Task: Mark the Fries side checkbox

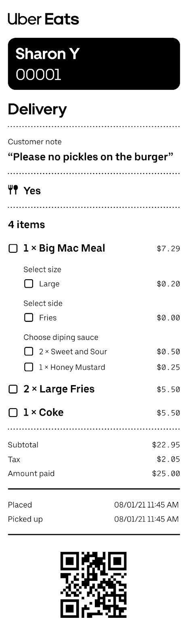Action: click(x=29, y=318)
